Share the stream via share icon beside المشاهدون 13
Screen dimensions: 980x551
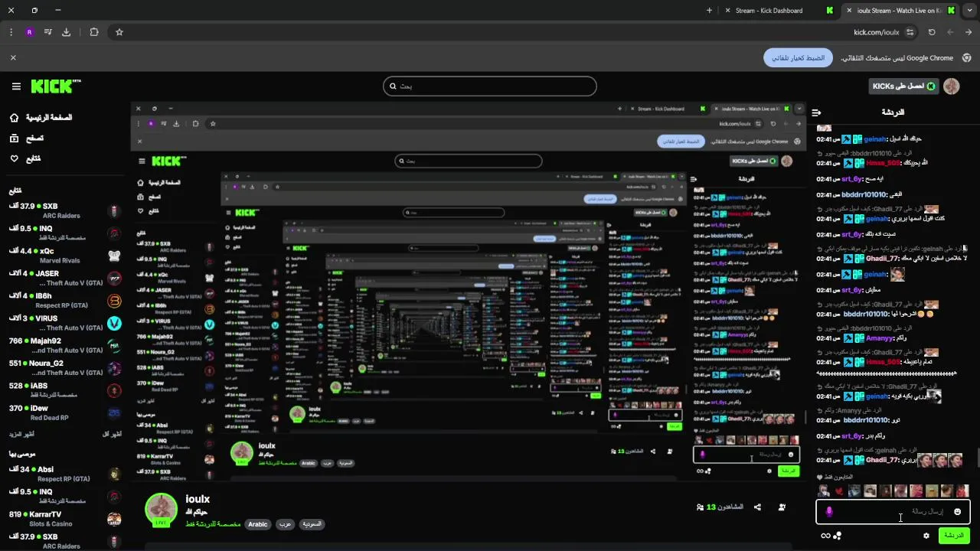point(757,507)
